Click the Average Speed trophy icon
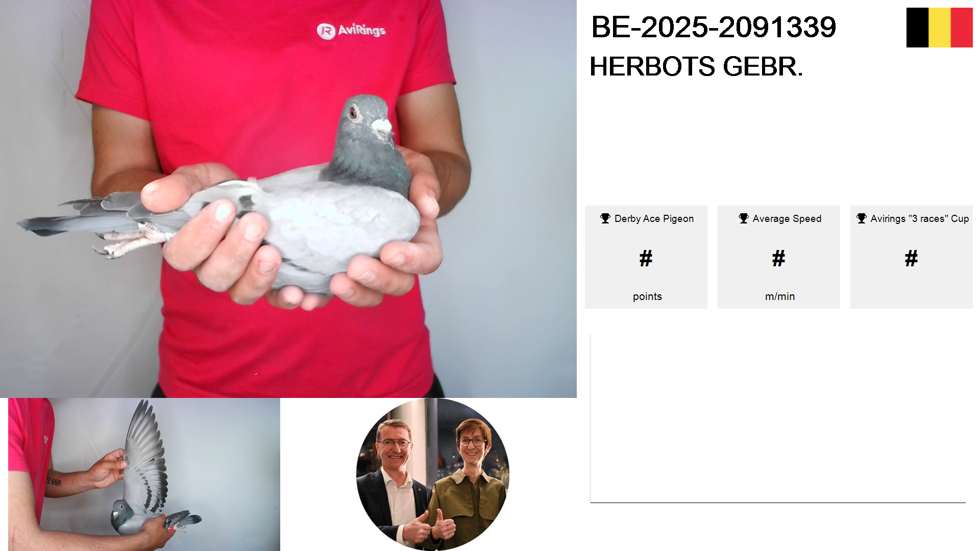 744,218
